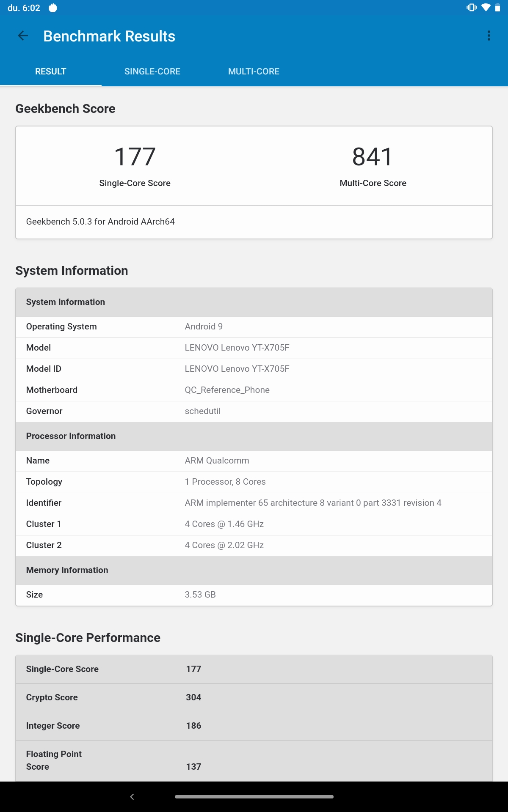Image resolution: width=508 pixels, height=812 pixels.
Task: Select the RESULT tab
Action: pyautogui.click(x=51, y=71)
